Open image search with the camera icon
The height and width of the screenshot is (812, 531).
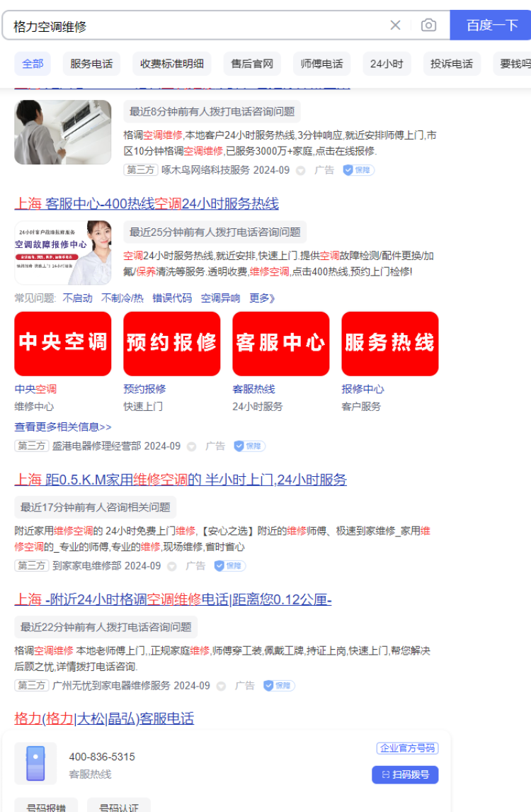[428, 25]
